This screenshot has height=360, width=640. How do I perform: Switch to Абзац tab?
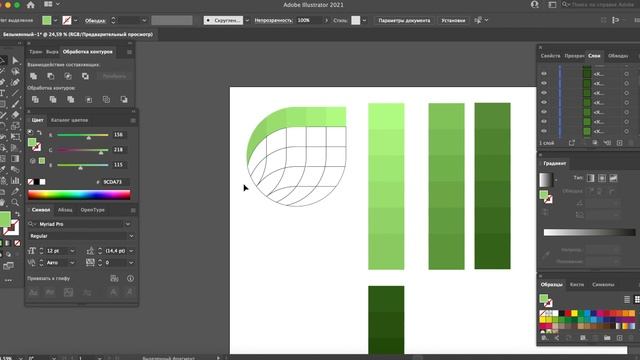tap(65, 210)
